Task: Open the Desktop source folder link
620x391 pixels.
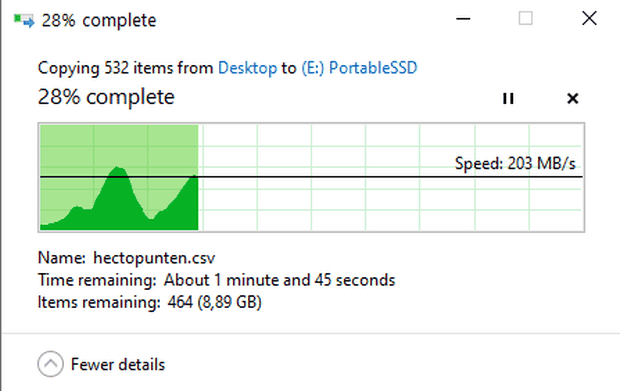Action: (x=248, y=68)
